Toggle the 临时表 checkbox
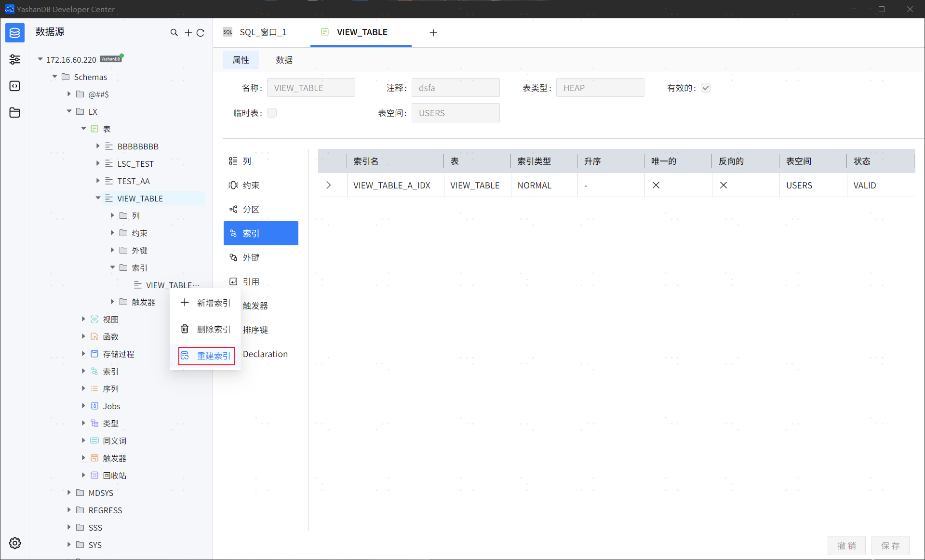Image resolution: width=925 pixels, height=560 pixels. coord(272,113)
